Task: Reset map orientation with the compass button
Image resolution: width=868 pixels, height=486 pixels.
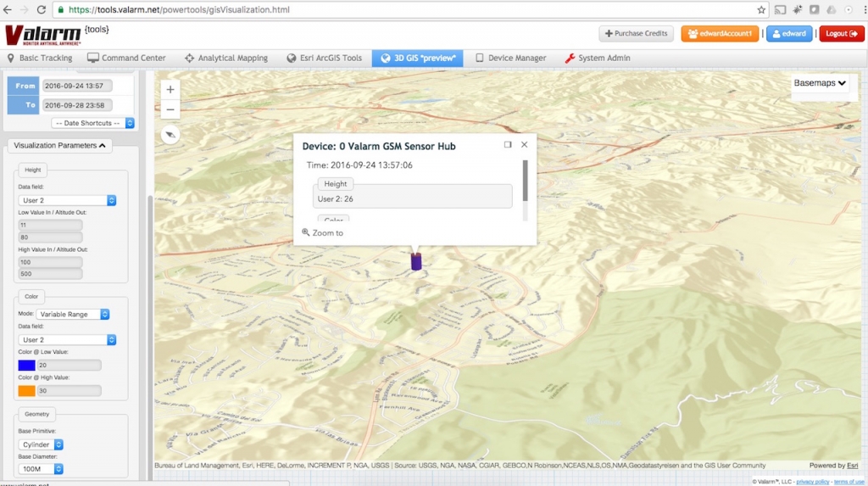Action: click(170, 135)
